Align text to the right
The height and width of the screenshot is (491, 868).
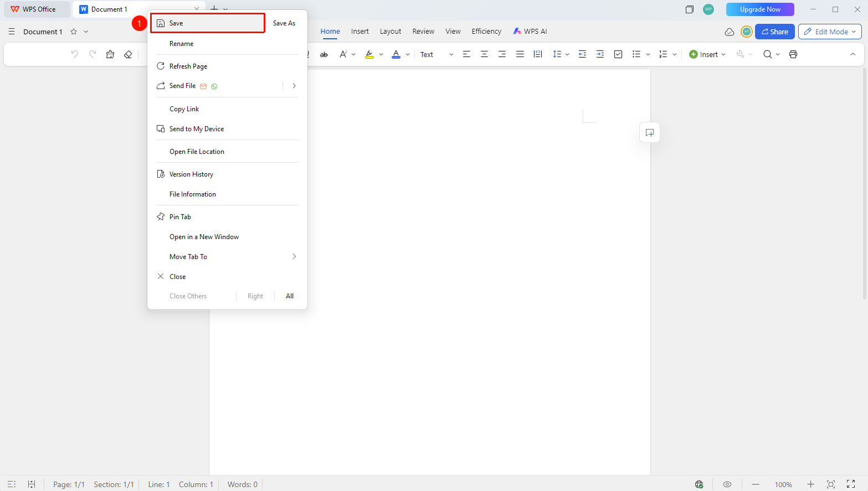pos(502,54)
